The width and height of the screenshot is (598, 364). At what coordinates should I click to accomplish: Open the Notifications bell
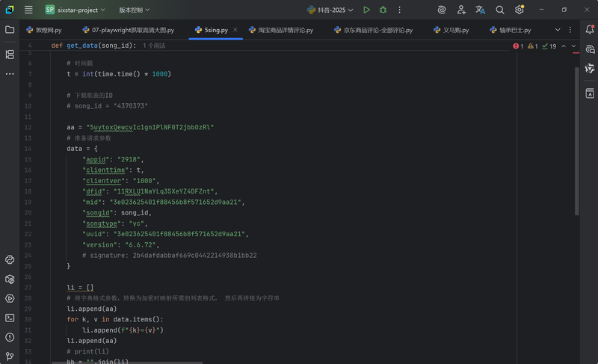coord(590,29)
